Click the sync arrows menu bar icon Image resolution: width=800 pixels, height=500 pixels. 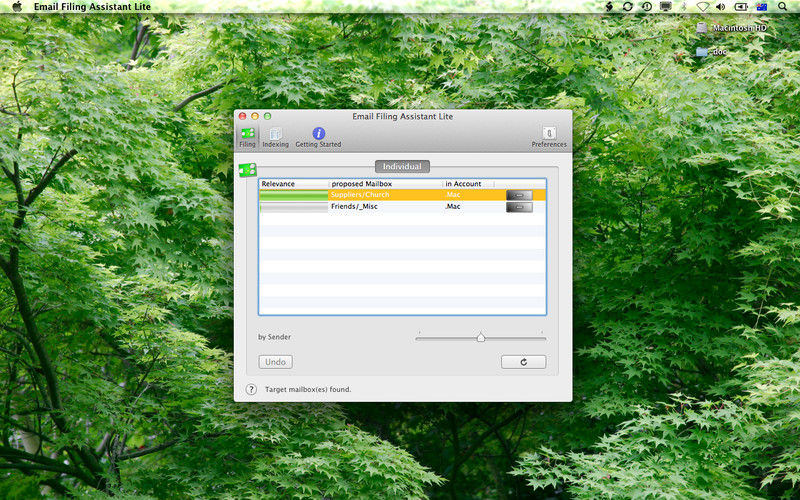(628, 7)
